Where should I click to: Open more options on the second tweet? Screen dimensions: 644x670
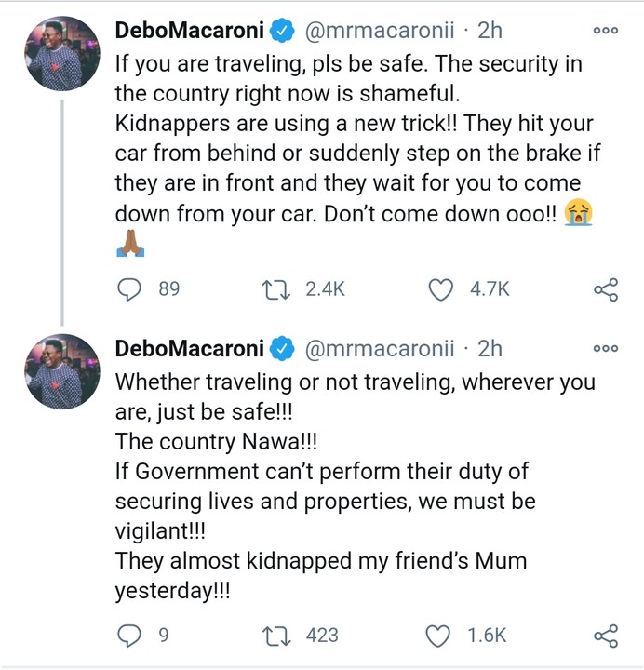pos(606,348)
